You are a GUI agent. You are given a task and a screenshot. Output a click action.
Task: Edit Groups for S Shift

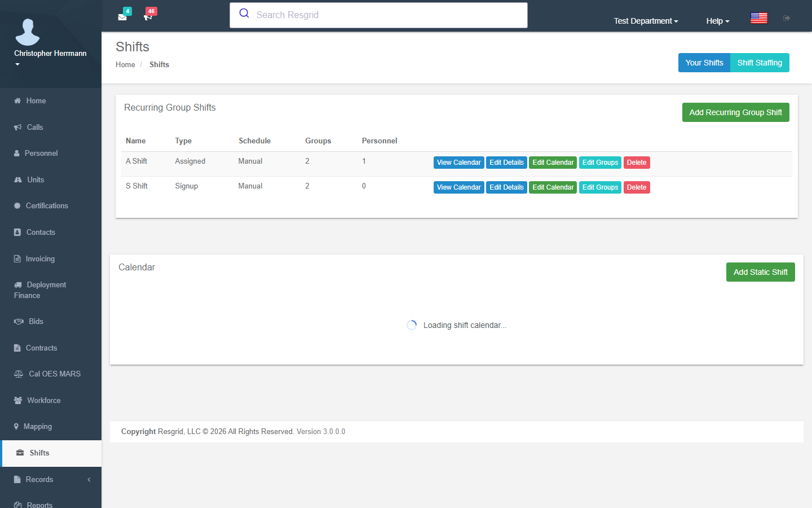(600, 187)
